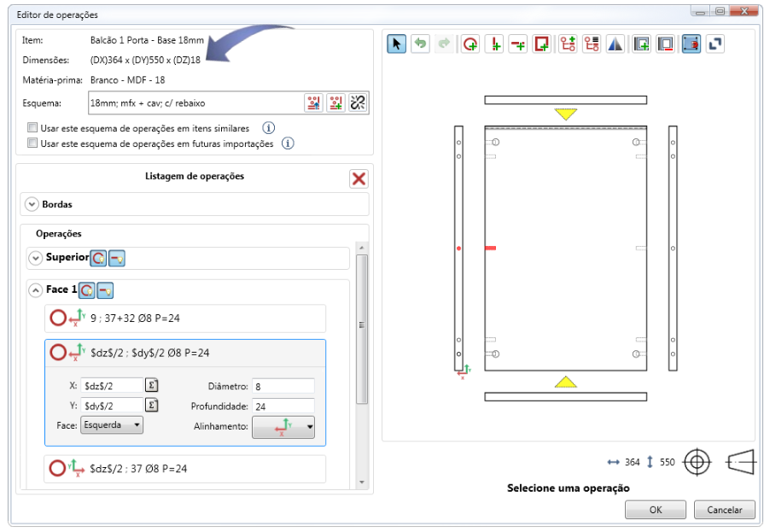This screenshot has height=532, width=770.
Task: Click the unlink scheme icon
Action: tap(358, 102)
